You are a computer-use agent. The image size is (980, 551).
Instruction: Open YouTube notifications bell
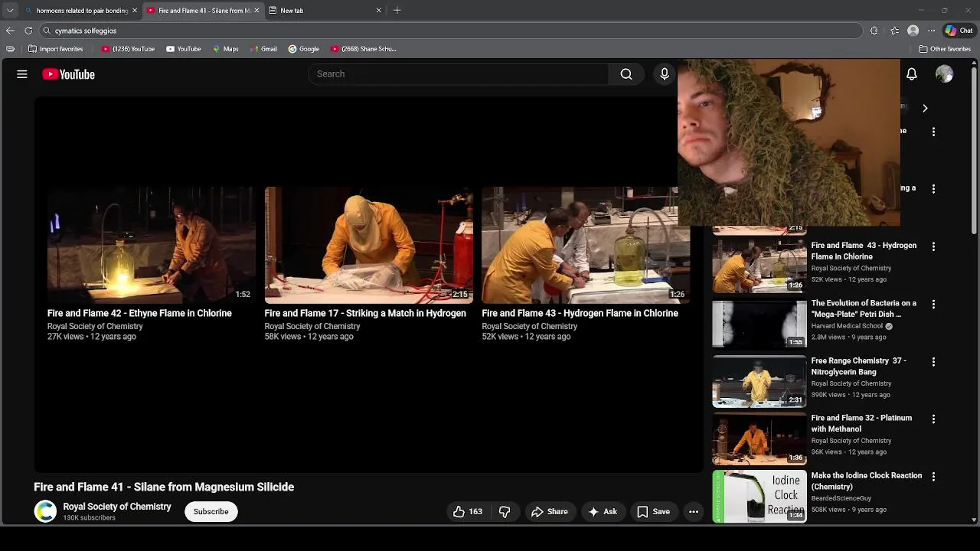click(x=912, y=74)
